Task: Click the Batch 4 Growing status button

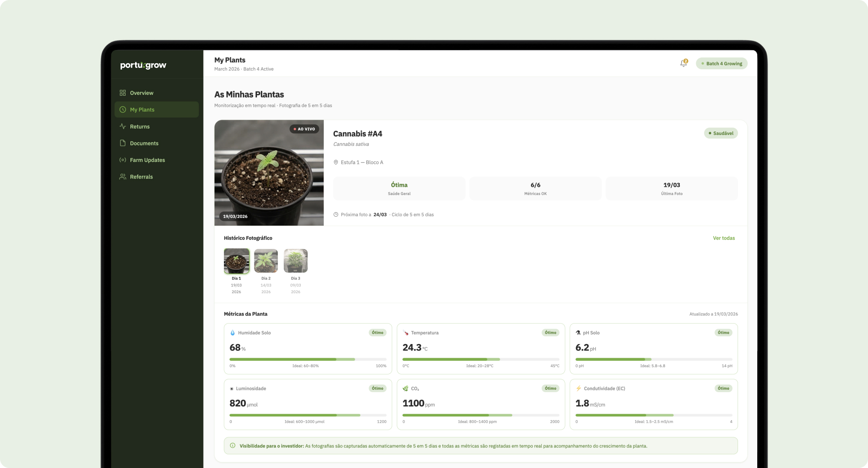Action: click(x=721, y=63)
